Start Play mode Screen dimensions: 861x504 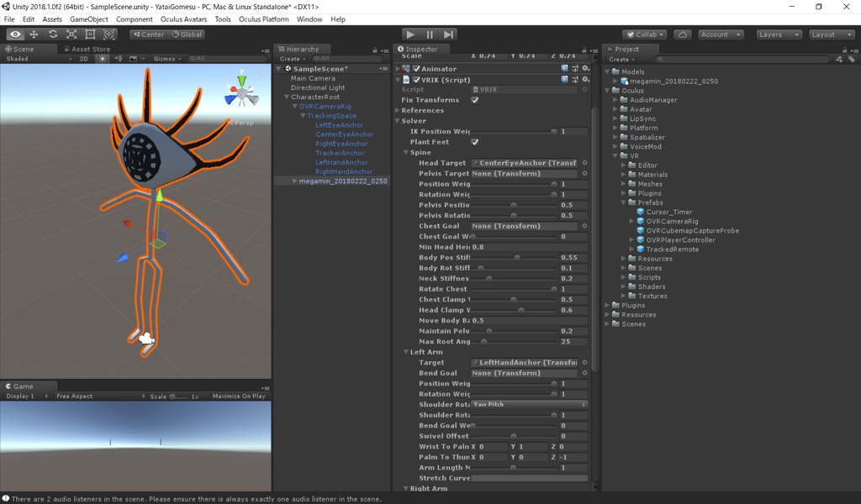point(410,34)
